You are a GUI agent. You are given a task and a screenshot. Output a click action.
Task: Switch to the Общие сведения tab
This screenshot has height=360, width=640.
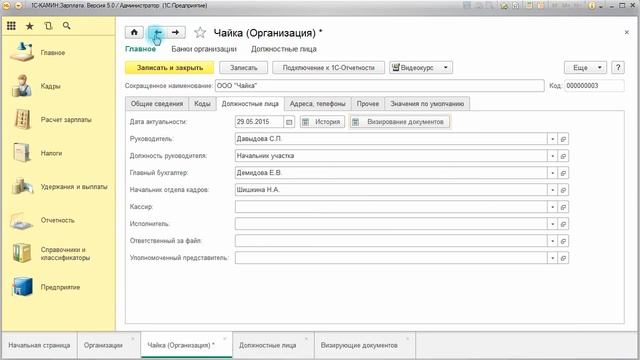157,104
